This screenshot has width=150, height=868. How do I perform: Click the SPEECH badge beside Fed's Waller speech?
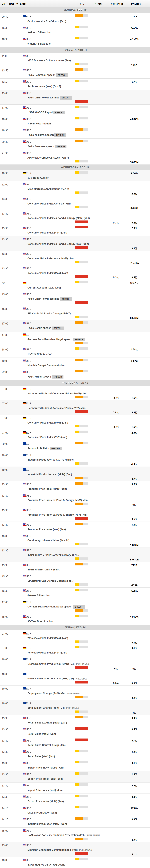(x=57, y=377)
